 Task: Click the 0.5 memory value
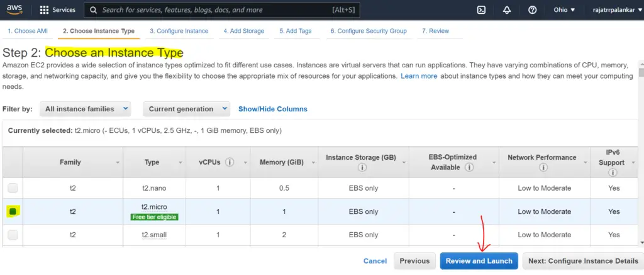[284, 188]
